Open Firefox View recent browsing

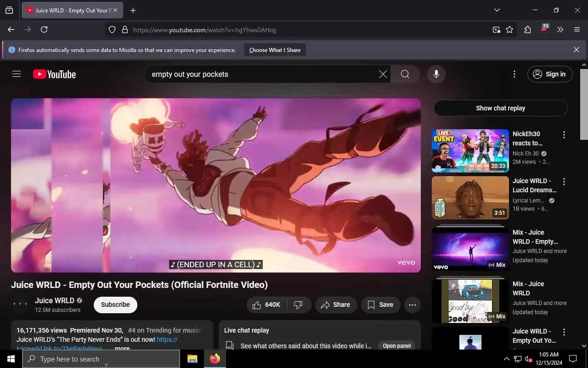(9, 10)
